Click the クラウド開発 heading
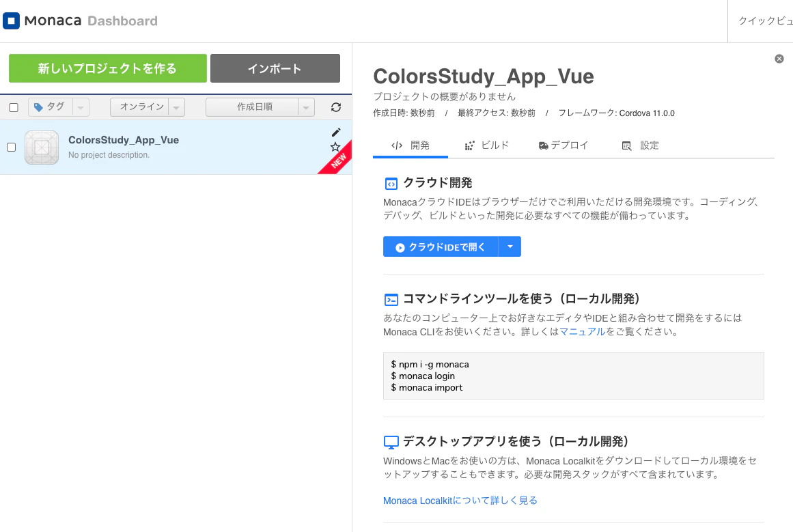Screen dimensions: 793x532 (x=438, y=183)
